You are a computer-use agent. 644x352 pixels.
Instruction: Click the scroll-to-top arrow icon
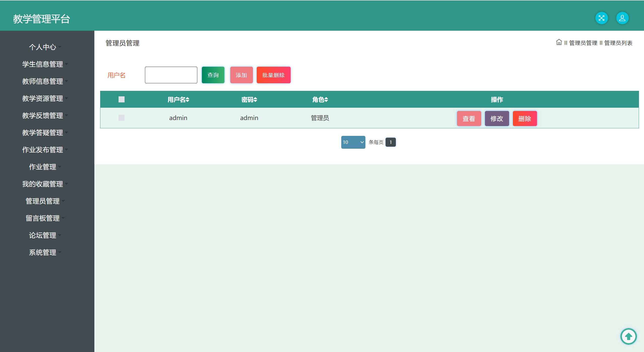[x=628, y=336]
